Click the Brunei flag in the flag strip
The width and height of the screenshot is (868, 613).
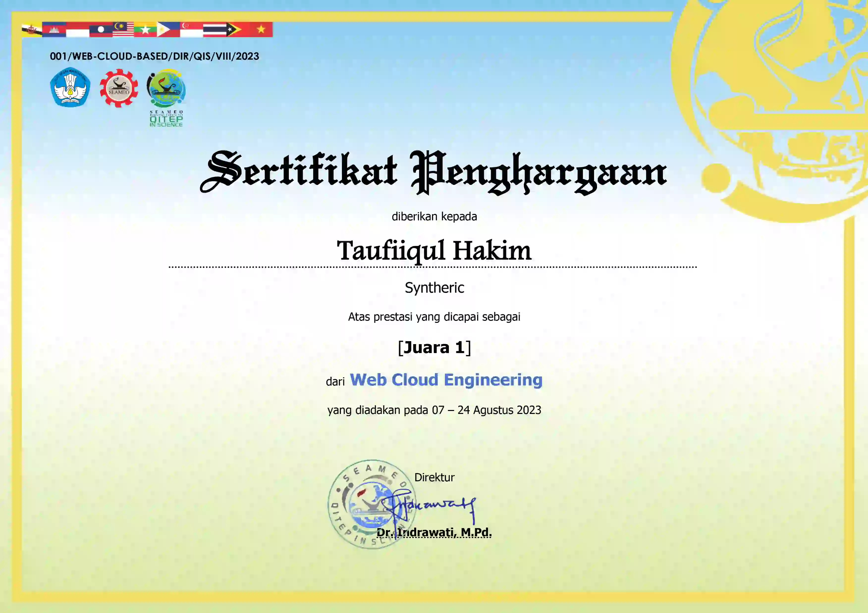click(32, 29)
